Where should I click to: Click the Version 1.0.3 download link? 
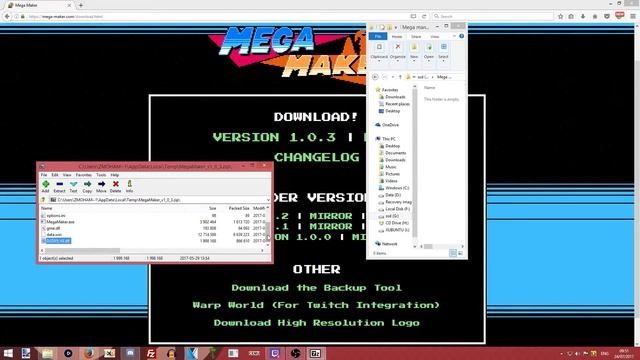pos(274,137)
